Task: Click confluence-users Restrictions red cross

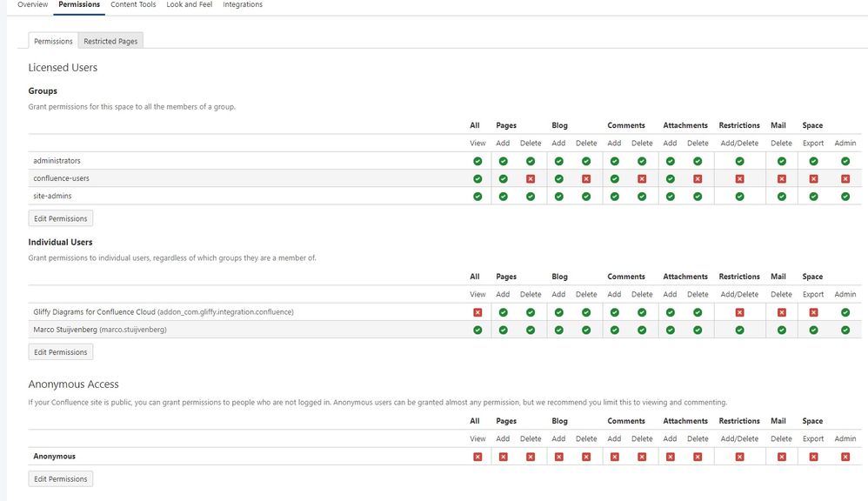Action: 739,179
